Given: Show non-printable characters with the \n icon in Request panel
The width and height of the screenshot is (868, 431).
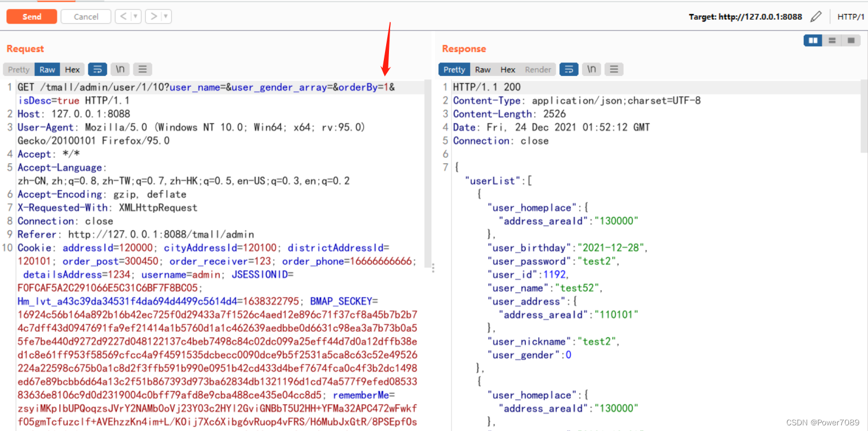Looking at the screenshot, I should 120,69.
